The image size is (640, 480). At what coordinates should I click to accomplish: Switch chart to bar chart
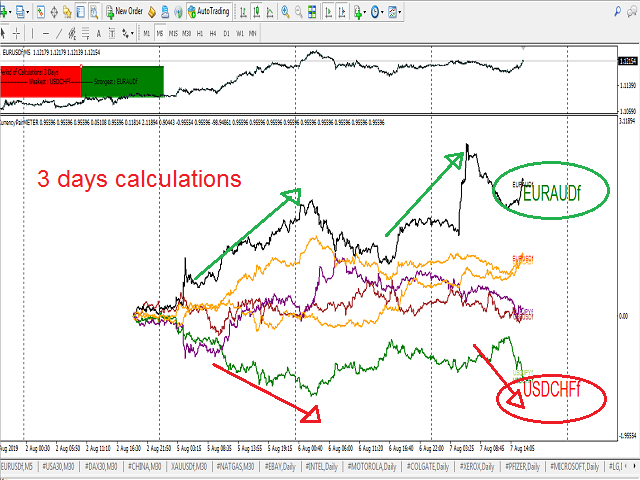click(243, 12)
